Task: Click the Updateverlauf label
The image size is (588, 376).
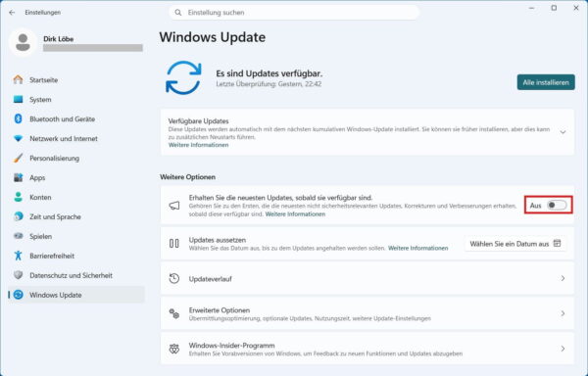Action: tap(210, 279)
